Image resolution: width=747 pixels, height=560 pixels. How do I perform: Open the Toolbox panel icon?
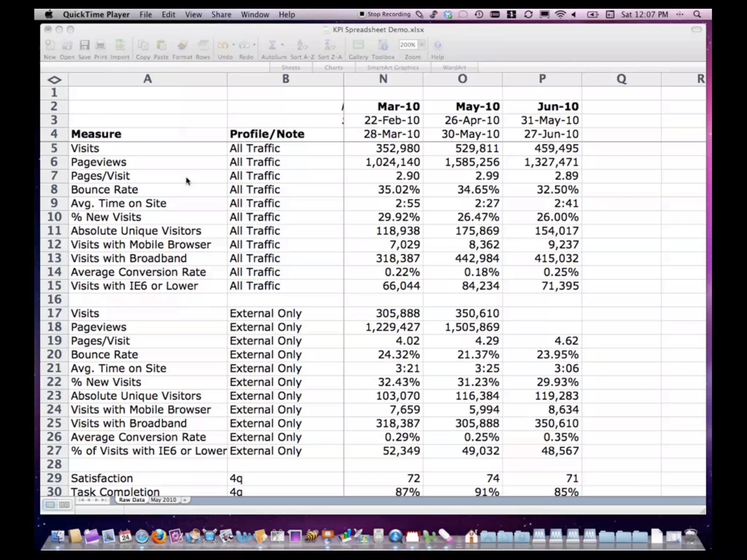click(x=383, y=45)
